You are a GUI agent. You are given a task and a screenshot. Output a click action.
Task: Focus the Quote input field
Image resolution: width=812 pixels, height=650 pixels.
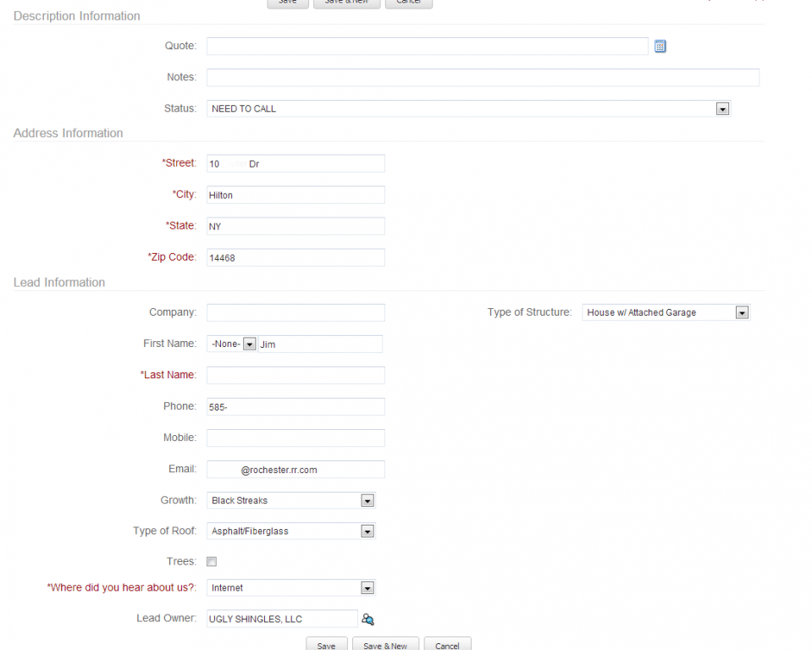[427, 47]
